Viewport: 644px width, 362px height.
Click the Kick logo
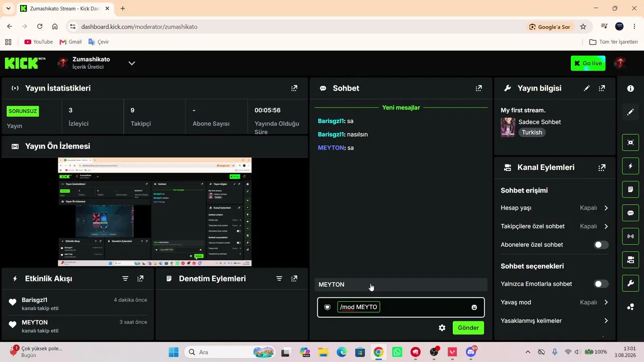click(25, 63)
